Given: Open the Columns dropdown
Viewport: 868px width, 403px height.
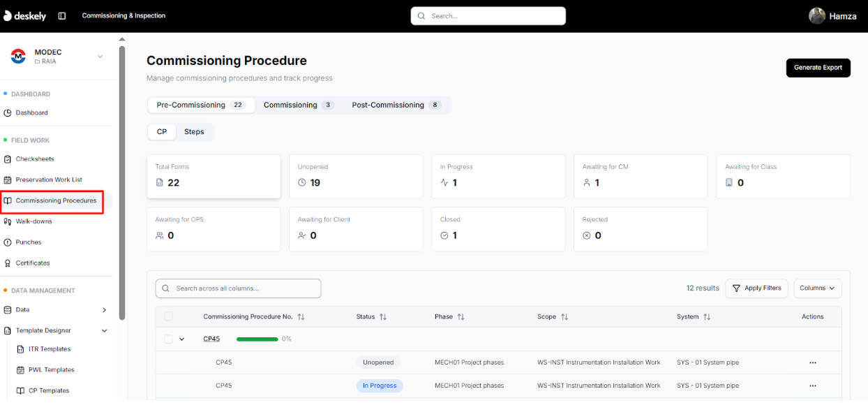Looking at the screenshot, I should 817,288.
